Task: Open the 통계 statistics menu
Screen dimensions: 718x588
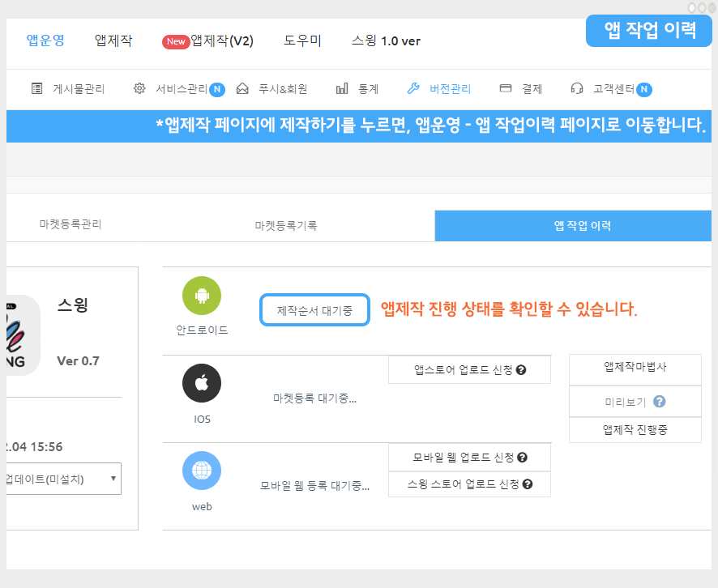Action: (x=357, y=89)
